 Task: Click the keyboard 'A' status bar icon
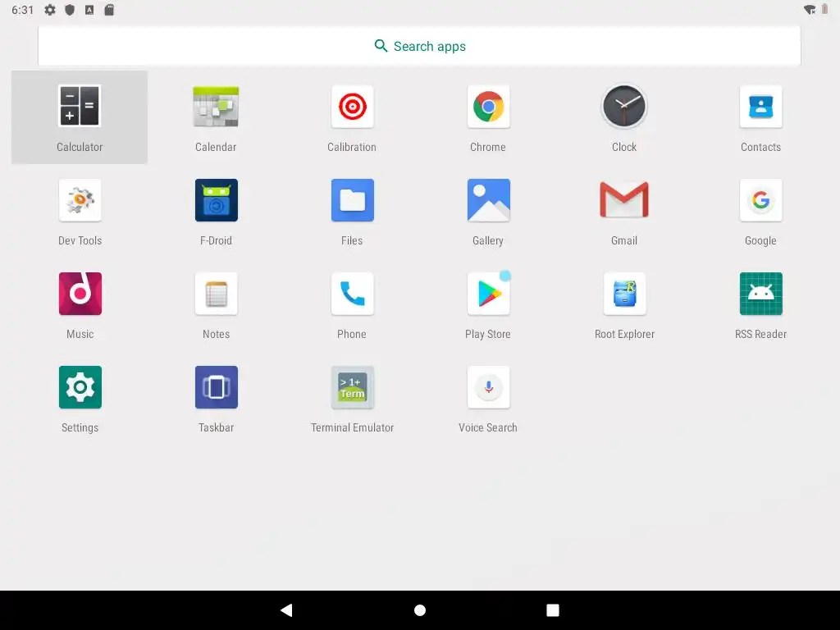point(89,10)
